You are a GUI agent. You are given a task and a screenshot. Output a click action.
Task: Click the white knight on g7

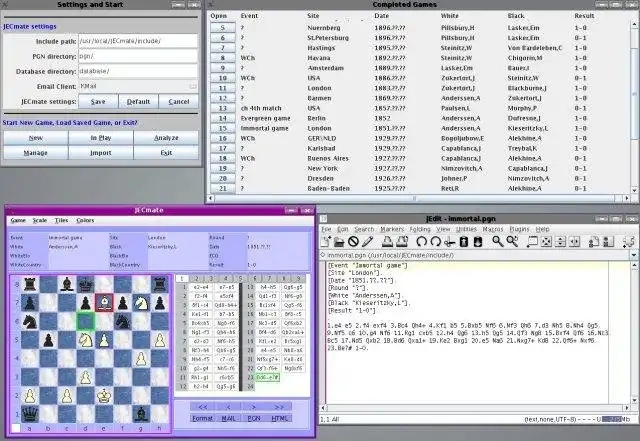pyautogui.click(x=141, y=303)
